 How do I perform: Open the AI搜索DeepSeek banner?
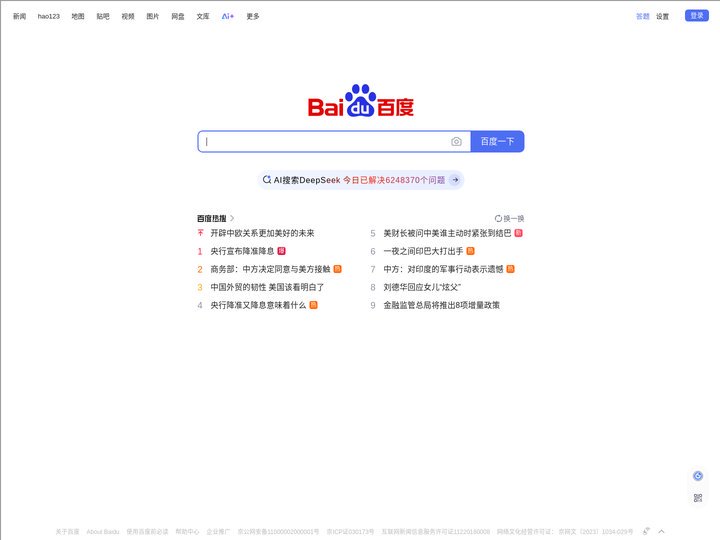[360, 180]
